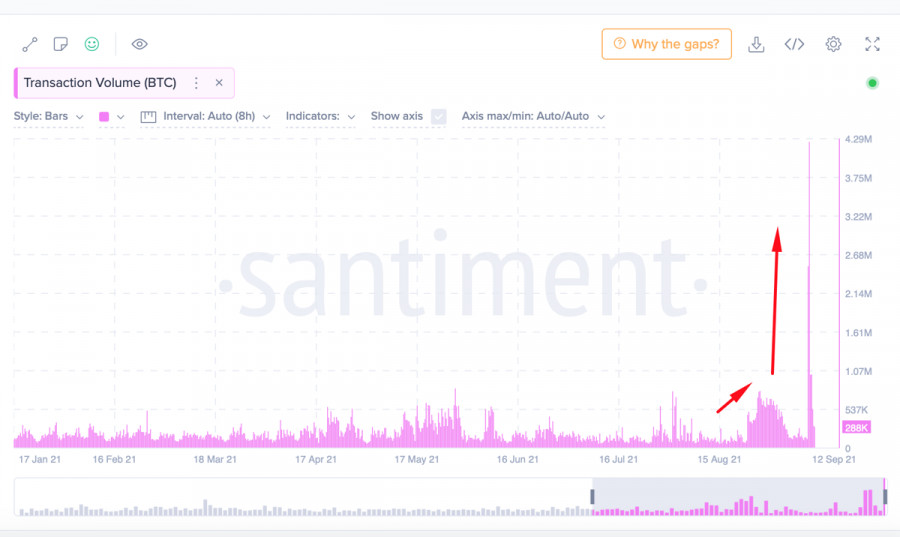Toggle the eye visibility icon

point(140,44)
